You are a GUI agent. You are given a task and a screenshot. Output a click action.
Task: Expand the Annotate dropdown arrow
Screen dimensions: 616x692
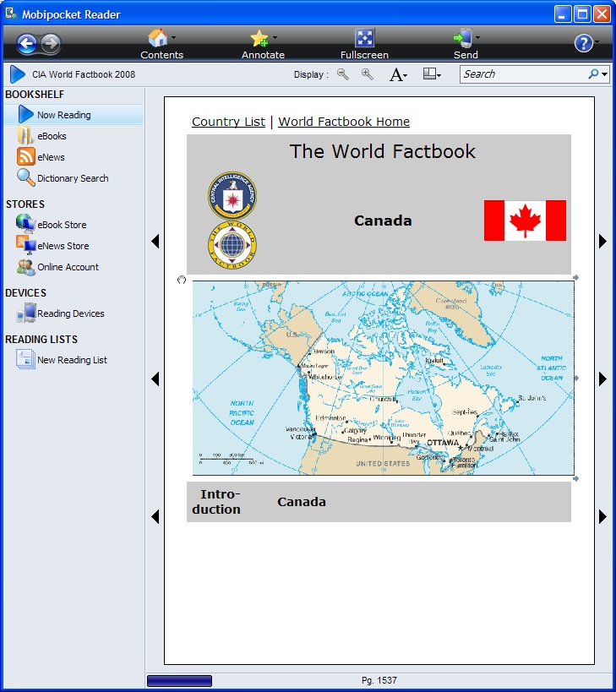point(275,37)
